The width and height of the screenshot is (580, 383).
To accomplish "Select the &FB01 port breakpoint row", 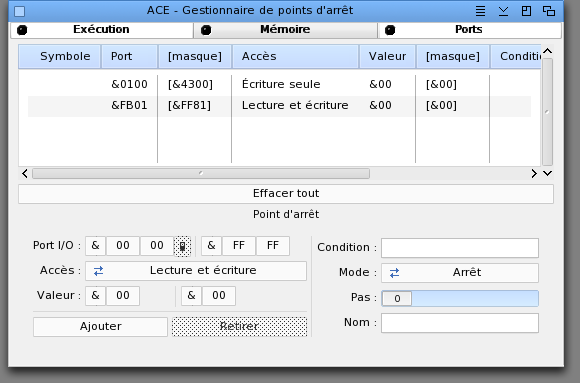I will point(279,105).
